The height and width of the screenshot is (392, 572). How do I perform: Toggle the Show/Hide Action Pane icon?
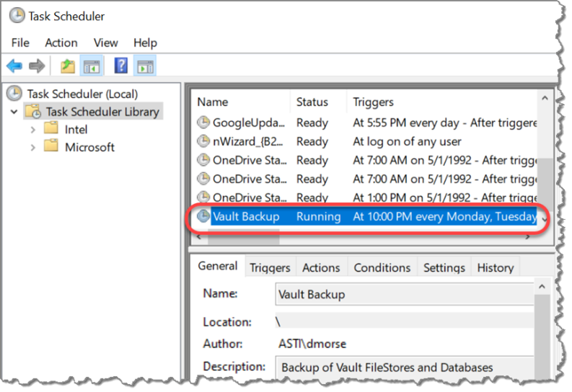145,67
